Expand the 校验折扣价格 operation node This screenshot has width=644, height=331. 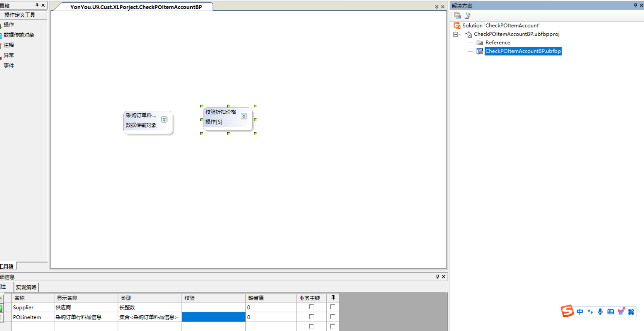pos(244,116)
